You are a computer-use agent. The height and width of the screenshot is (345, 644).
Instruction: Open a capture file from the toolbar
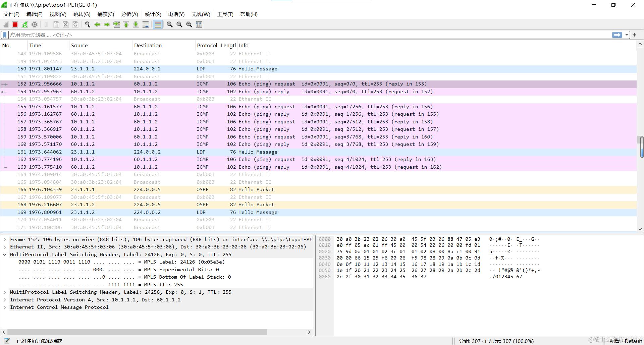(46, 24)
